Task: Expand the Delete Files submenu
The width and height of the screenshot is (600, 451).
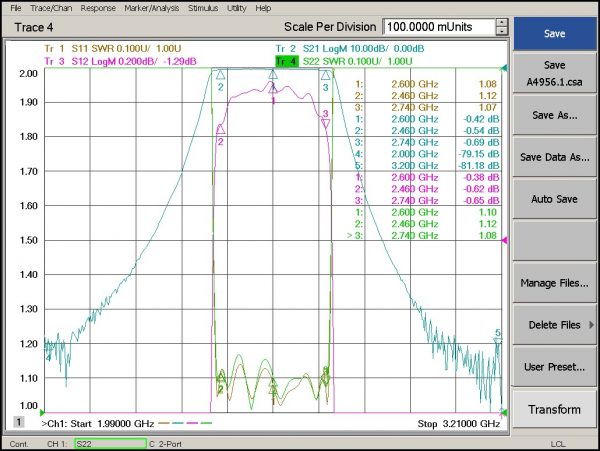Action: pyautogui.click(x=554, y=325)
